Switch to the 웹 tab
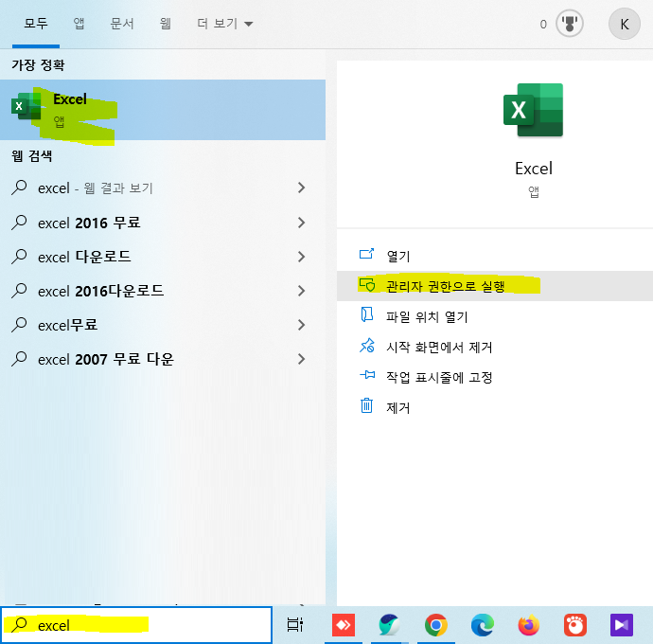The image size is (653, 644). (x=166, y=24)
